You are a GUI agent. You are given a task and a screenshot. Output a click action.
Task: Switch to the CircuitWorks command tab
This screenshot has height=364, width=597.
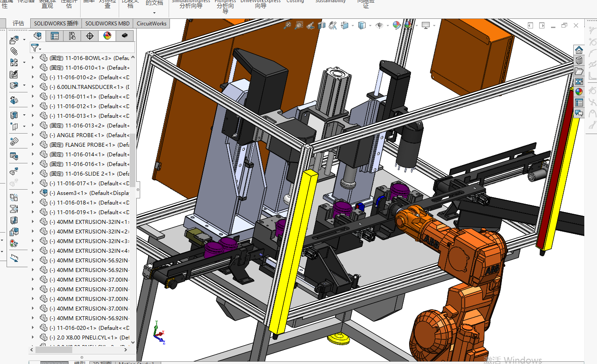[152, 24]
